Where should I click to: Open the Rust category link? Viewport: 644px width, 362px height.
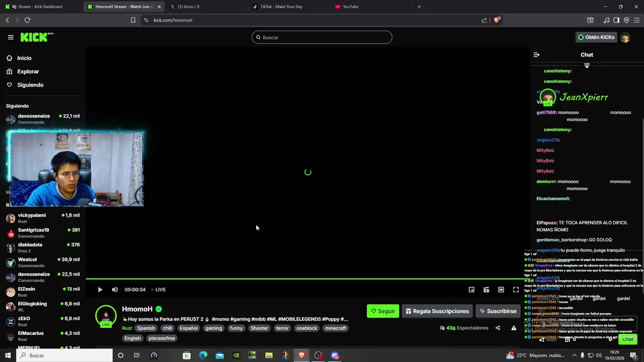[127, 328]
